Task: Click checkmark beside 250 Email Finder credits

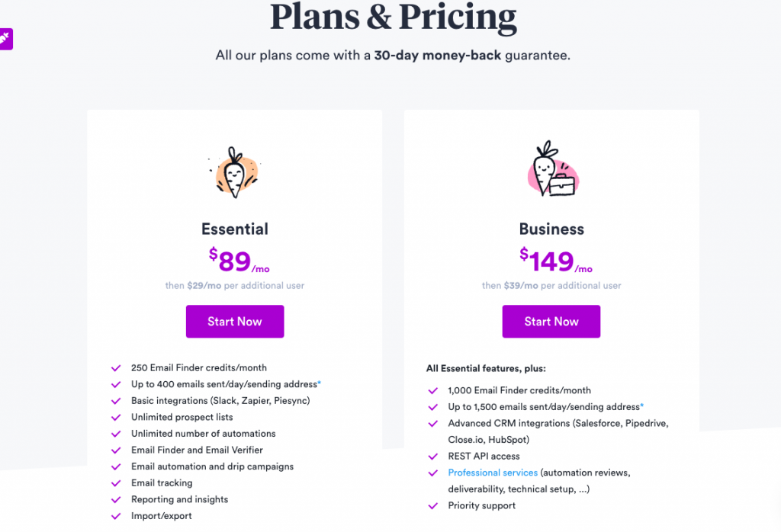Action: [x=116, y=368]
